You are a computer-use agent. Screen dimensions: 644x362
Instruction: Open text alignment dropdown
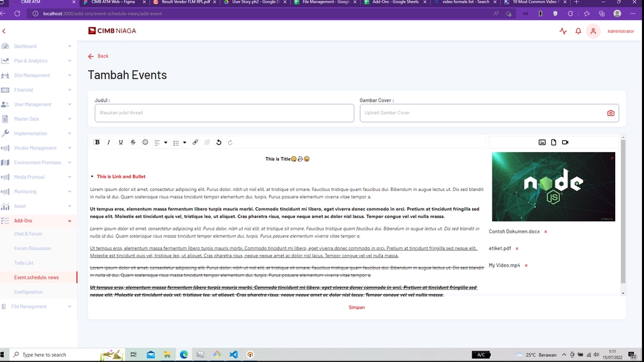(160, 142)
